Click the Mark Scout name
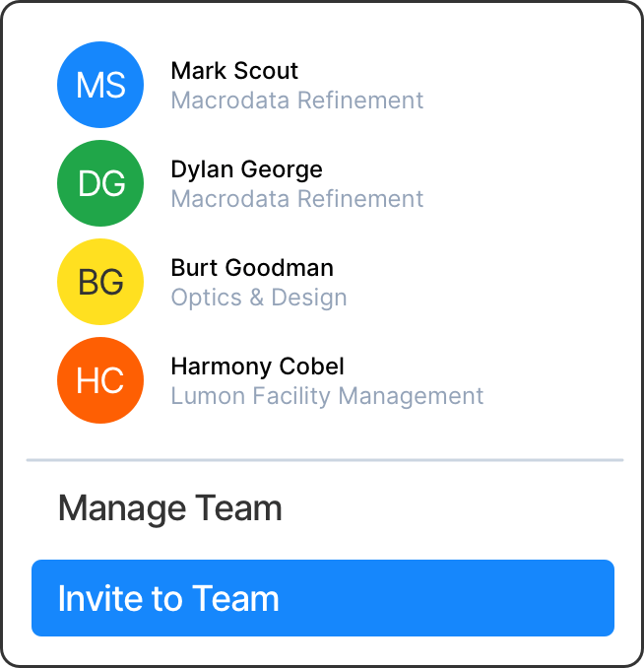This screenshot has width=644, height=668. coord(234,71)
